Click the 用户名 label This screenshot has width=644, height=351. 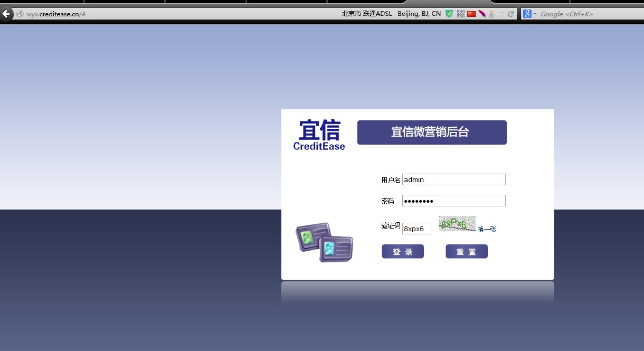(x=391, y=180)
